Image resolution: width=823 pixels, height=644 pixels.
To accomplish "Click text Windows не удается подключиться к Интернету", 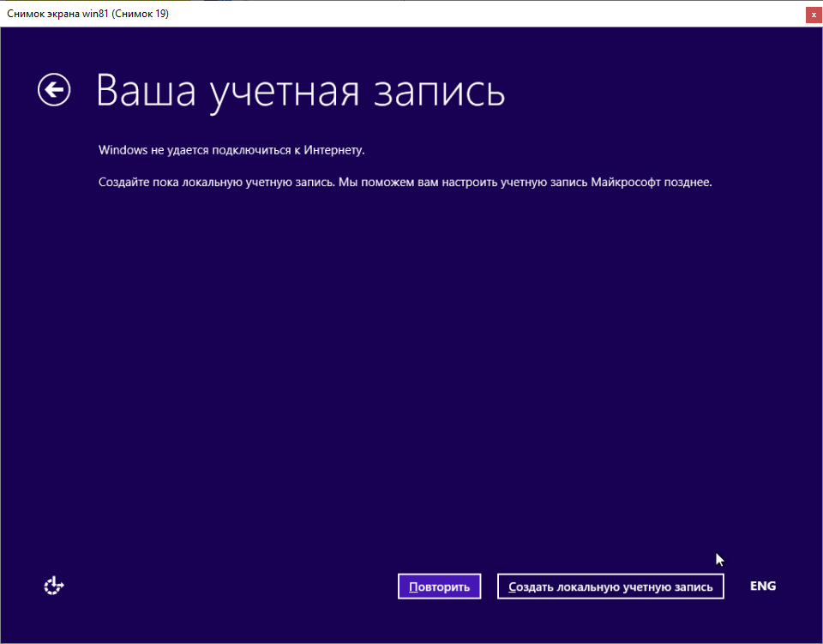I will coord(231,150).
